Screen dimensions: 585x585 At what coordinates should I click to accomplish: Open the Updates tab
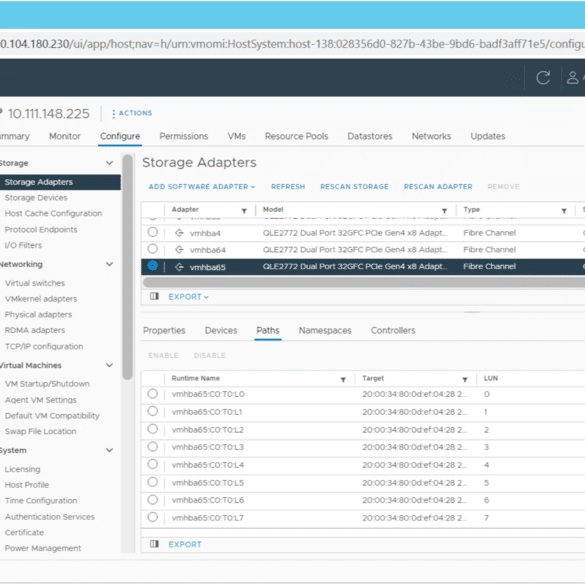click(x=488, y=136)
